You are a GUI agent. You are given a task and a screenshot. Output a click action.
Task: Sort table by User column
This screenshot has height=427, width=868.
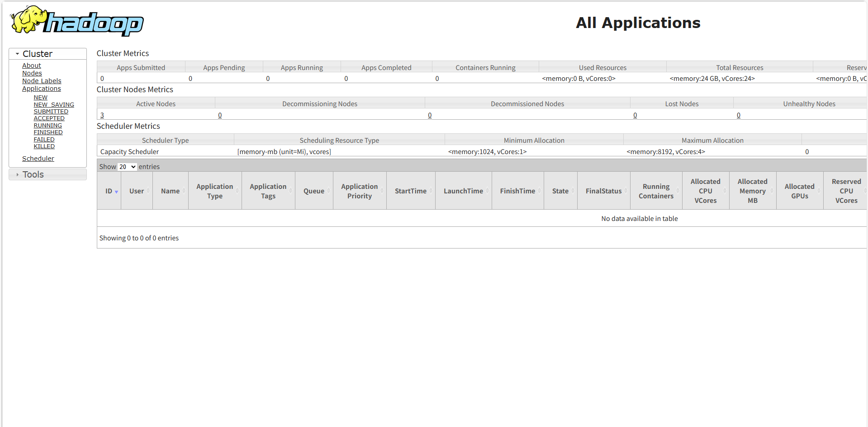pyautogui.click(x=137, y=191)
